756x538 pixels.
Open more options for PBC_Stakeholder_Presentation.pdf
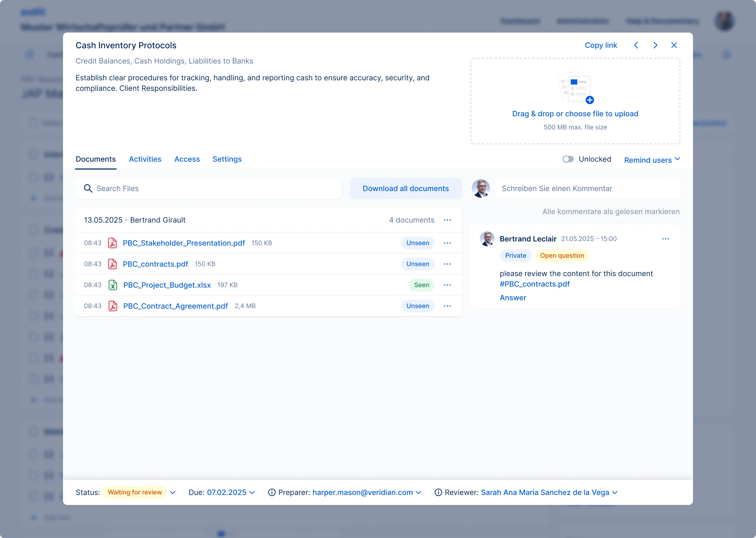pos(447,243)
